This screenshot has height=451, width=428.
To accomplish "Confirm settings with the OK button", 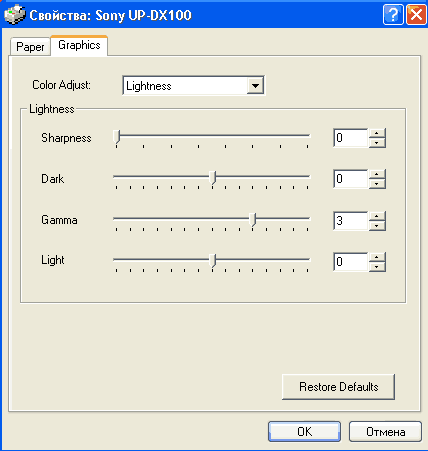I will point(304,432).
